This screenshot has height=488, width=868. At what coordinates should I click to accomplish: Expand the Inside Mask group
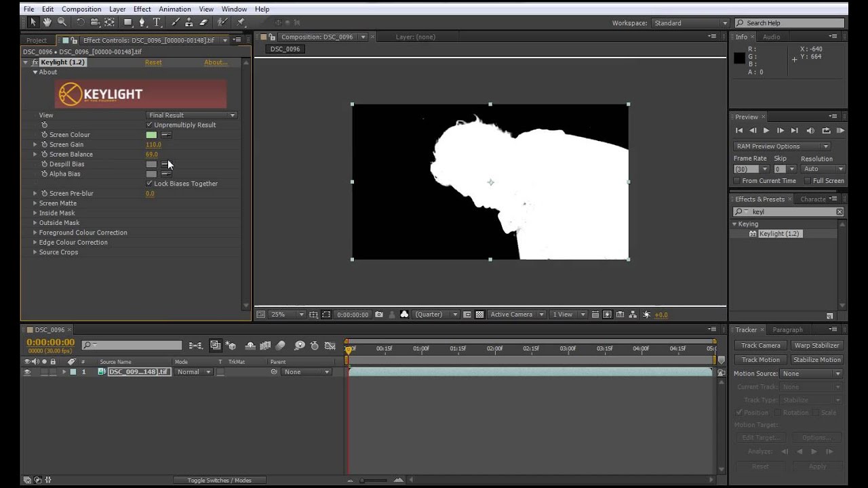point(35,213)
